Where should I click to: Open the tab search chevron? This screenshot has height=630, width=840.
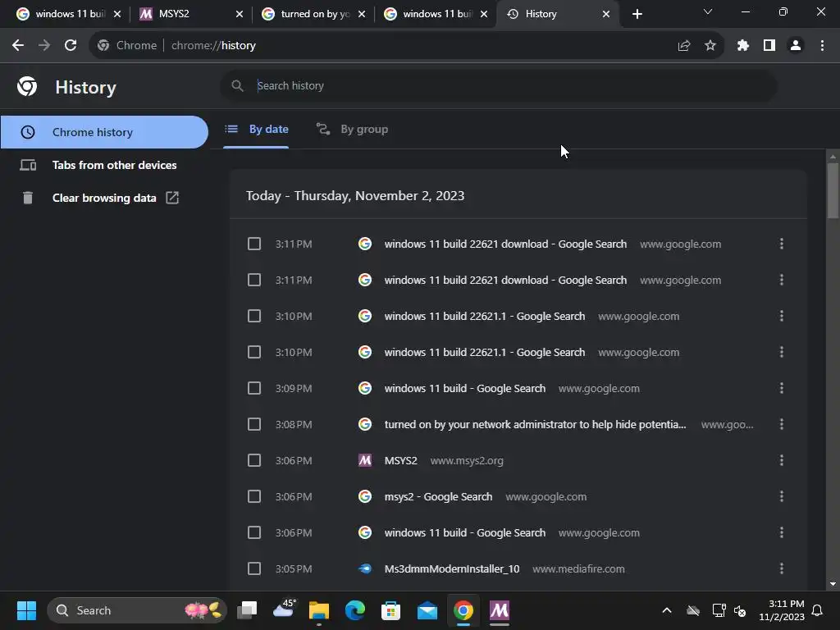coord(708,11)
